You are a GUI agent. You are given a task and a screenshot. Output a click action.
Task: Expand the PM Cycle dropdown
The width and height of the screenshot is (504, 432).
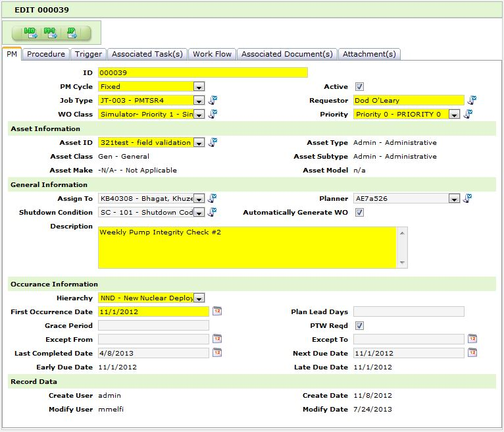pyautogui.click(x=199, y=87)
